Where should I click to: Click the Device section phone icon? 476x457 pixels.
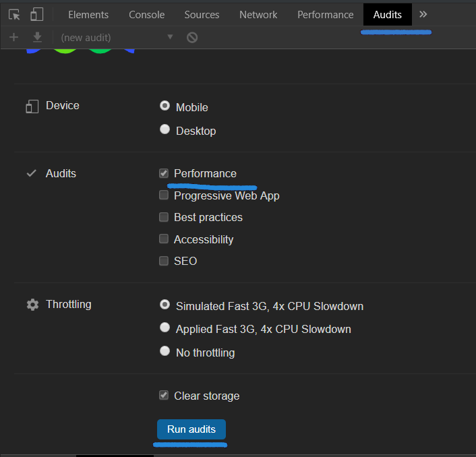click(32, 106)
